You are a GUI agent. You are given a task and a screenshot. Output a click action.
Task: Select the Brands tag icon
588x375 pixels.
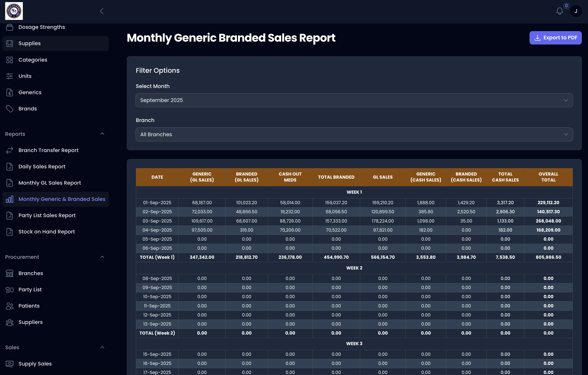click(9, 108)
